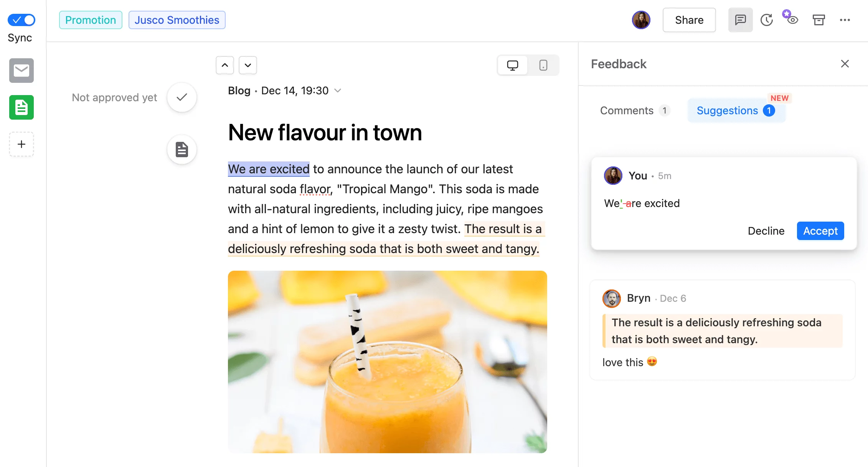
Task: Click the mobile preview mode icon
Action: point(543,64)
